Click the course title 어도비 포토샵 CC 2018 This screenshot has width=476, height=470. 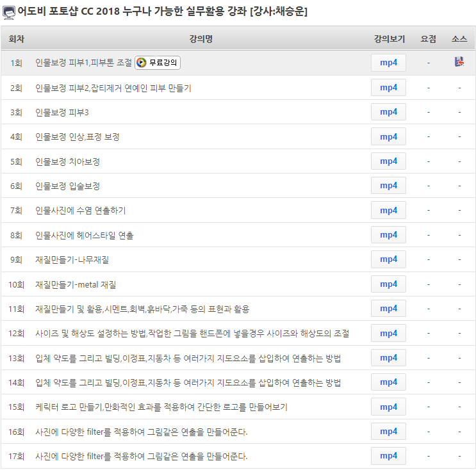click(x=163, y=12)
